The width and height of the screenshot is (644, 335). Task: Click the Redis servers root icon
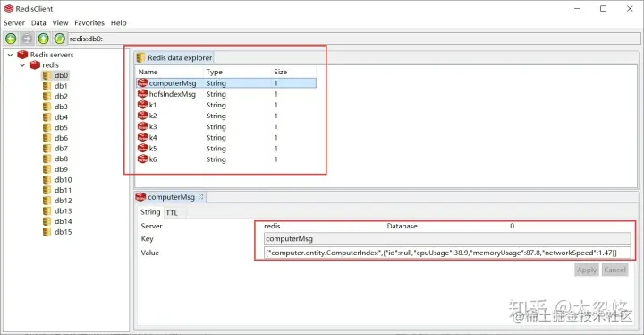[22, 55]
